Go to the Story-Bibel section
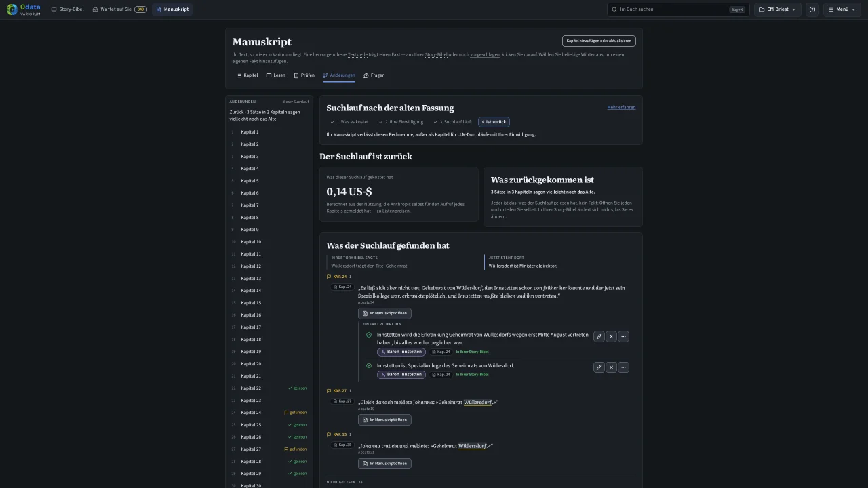This screenshot has width=868, height=488. [x=67, y=9]
